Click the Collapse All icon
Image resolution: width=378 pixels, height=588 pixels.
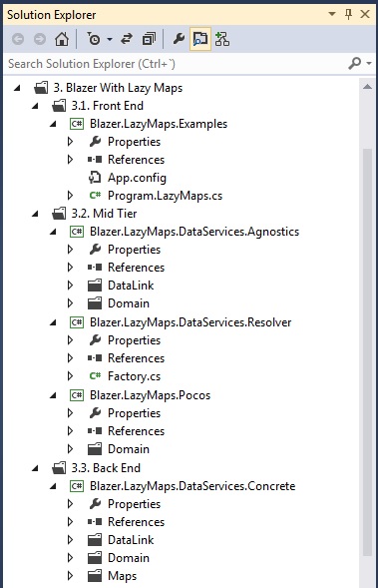(x=149, y=39)
